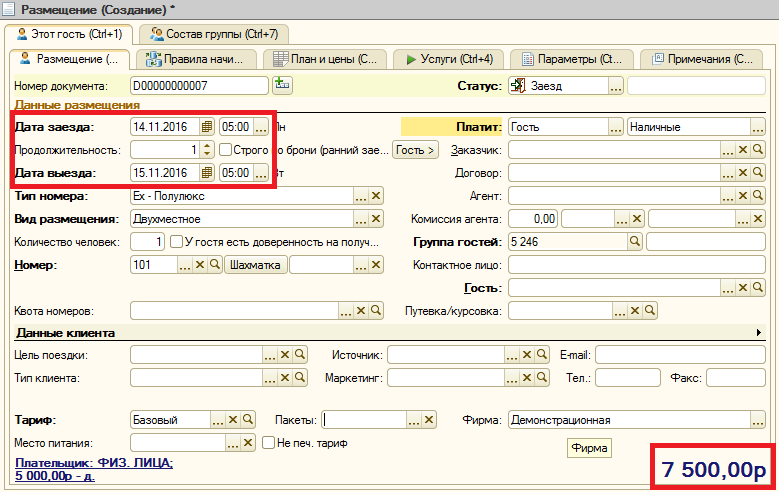Click the Гость > button
Screen dimensions: 779x492
pos(415,150)
